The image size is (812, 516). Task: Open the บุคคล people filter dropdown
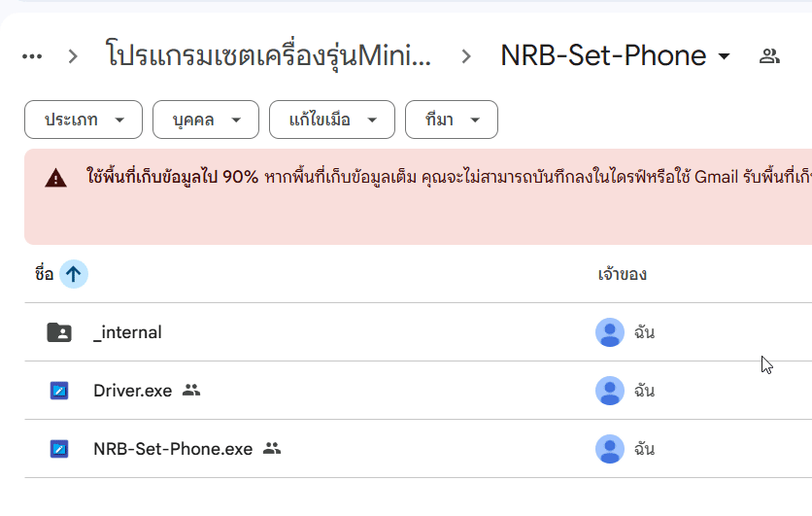pos(206,120)
